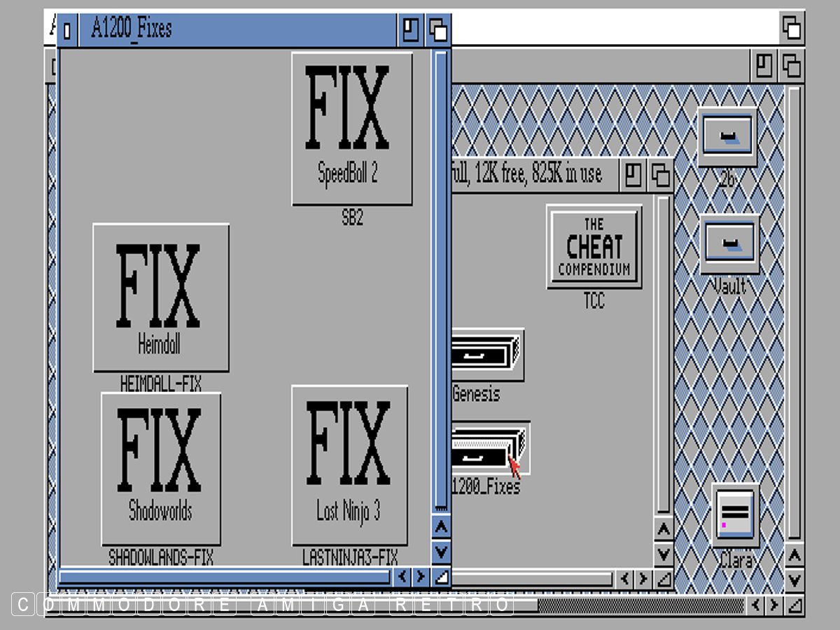
Task: Click scroll up arrow in A1200_Fixes window
Action: (x=440, y=526)
